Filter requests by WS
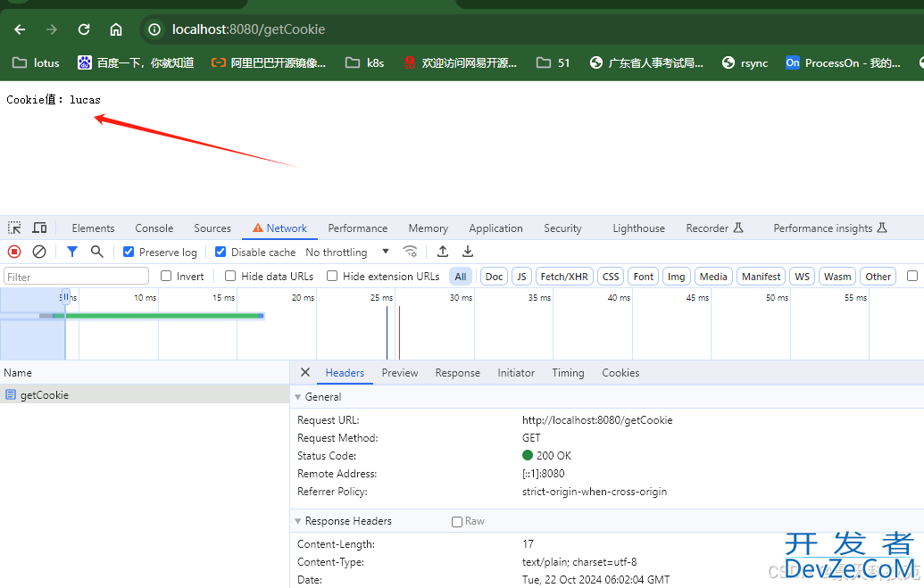The height and width of the screenshot is (588, 924). (802, 277)
